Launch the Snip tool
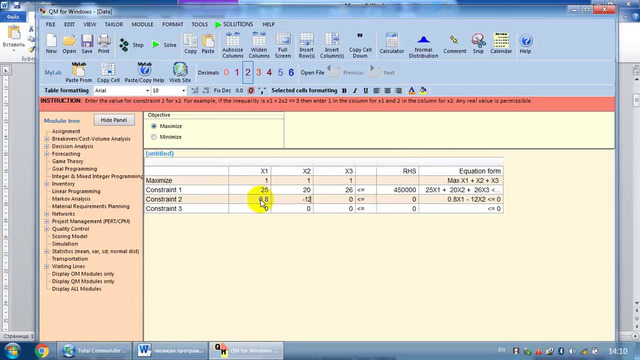The image size is (640, 360). coord(478,44)
